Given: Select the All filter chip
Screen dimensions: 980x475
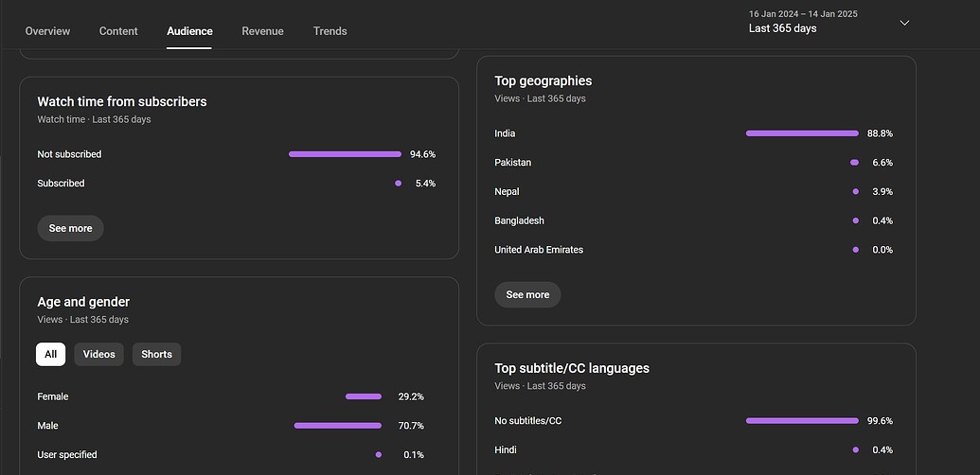Looking at the screenshot, I should pyautogui.click(x=50, y=355).
